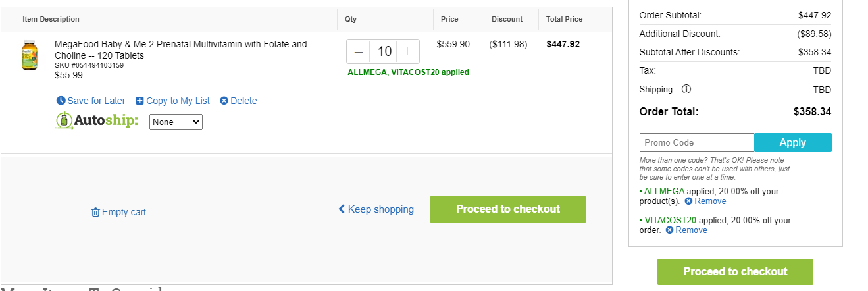Click the Autoship logo icon
The height and width of the screenshot is (291, 868).
click(x=63, y=121)
